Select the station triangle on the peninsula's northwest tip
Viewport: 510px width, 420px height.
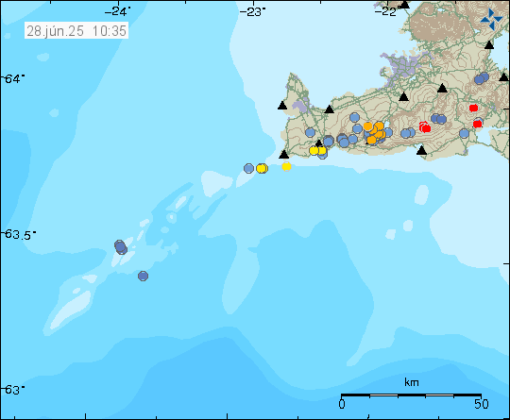coord(282,106)
